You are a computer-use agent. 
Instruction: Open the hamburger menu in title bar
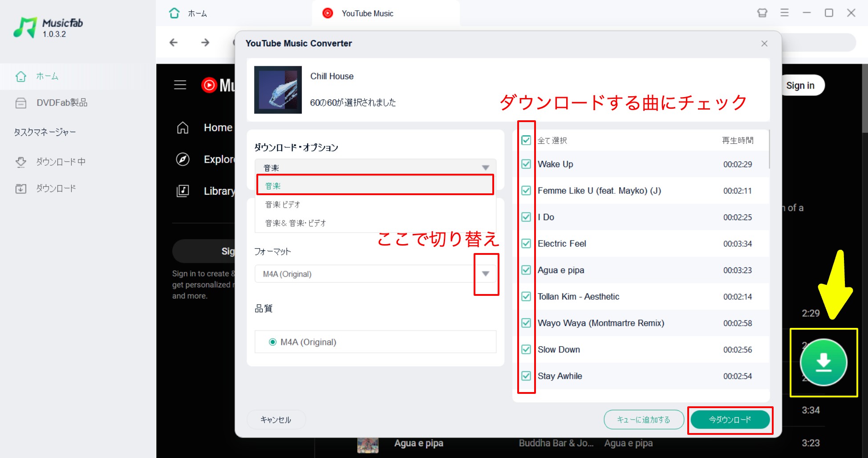[784, 13]
